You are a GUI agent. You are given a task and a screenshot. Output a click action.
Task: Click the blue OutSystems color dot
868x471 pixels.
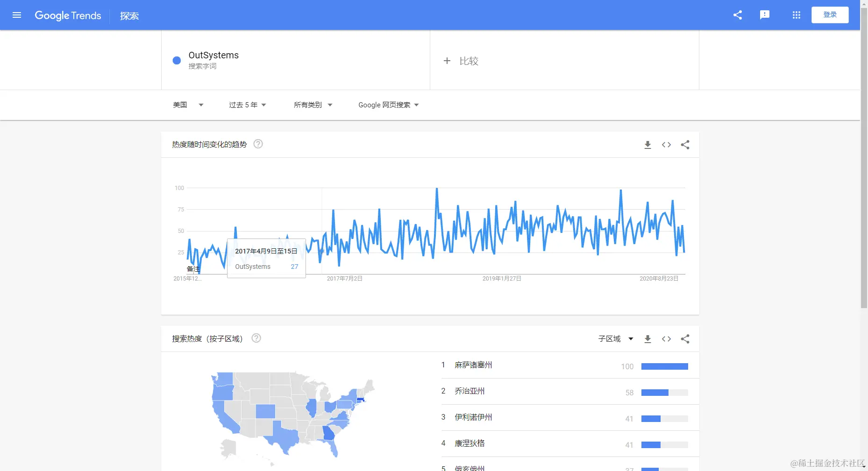tap(177, 60)
